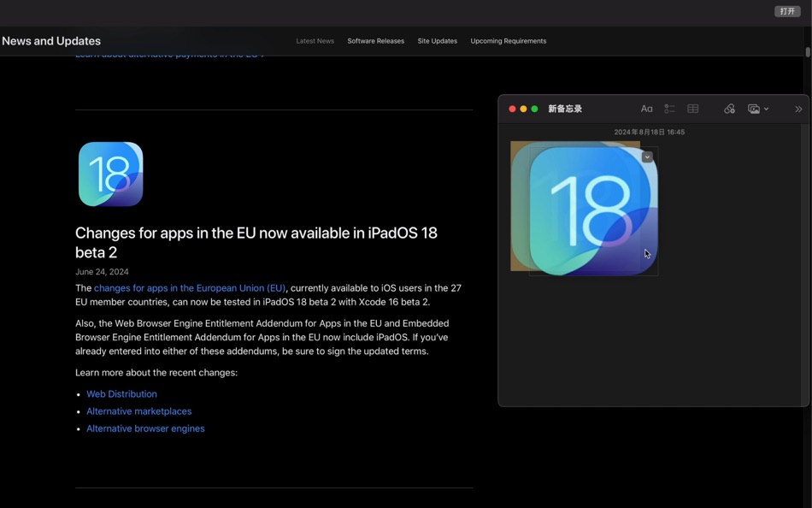Insert a checklist in the note
This screenshot has height=508, width=812.
[669, 109]
